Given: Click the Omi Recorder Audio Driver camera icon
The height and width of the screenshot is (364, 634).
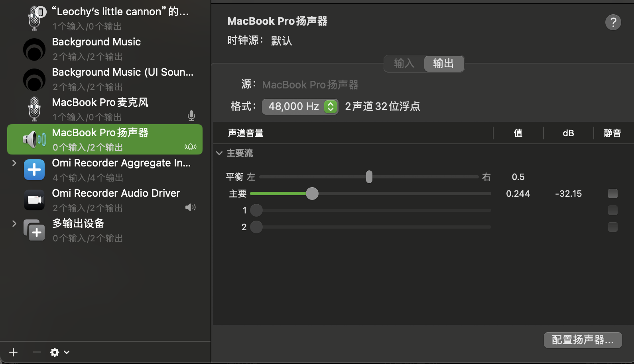Looking at the screenshot, I should (x=34, y=200).
